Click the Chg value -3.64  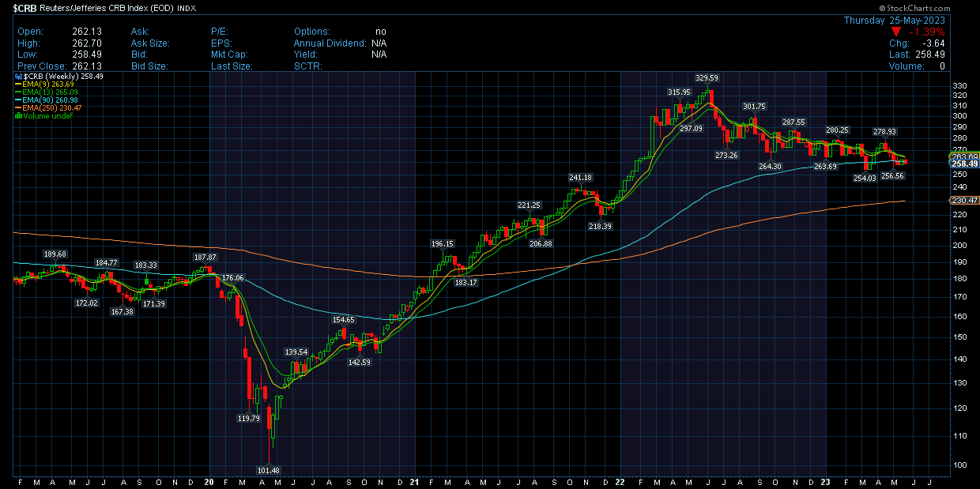(933, 43)
